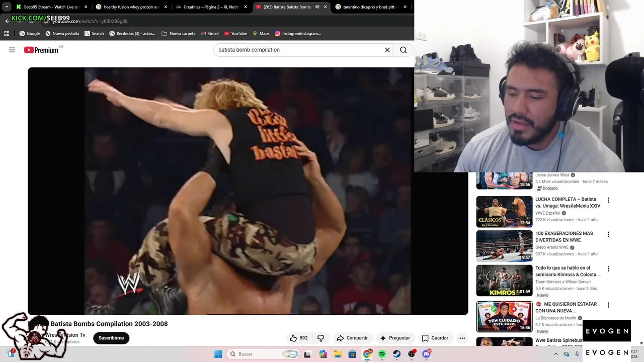
Task: Open the Chrome apps grid shortcut
Action: [7, 34]
